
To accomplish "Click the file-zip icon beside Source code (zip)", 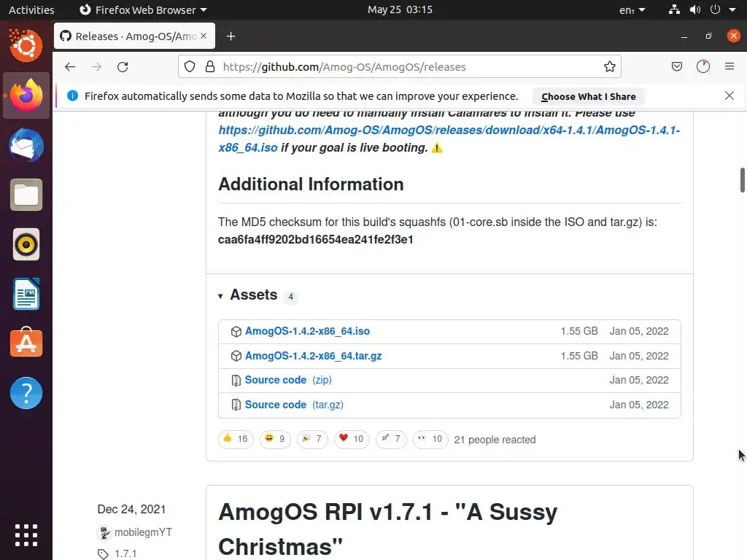I will click(236, 381).
